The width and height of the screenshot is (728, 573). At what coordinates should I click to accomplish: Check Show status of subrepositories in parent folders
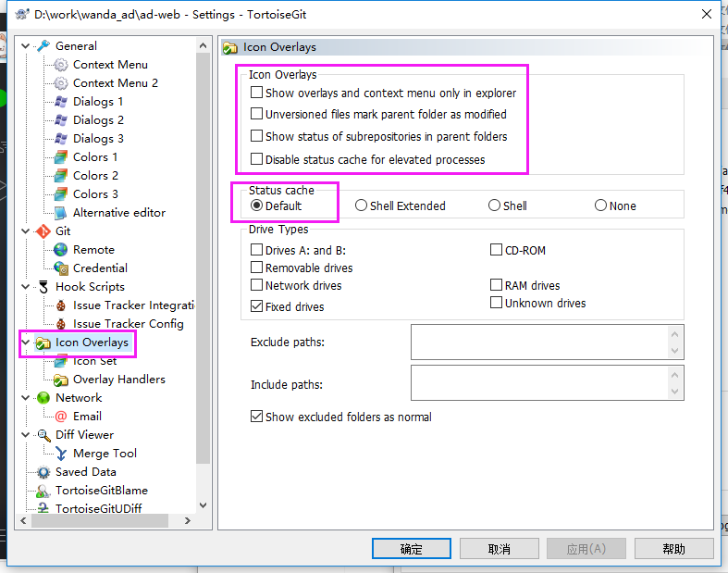257,136
